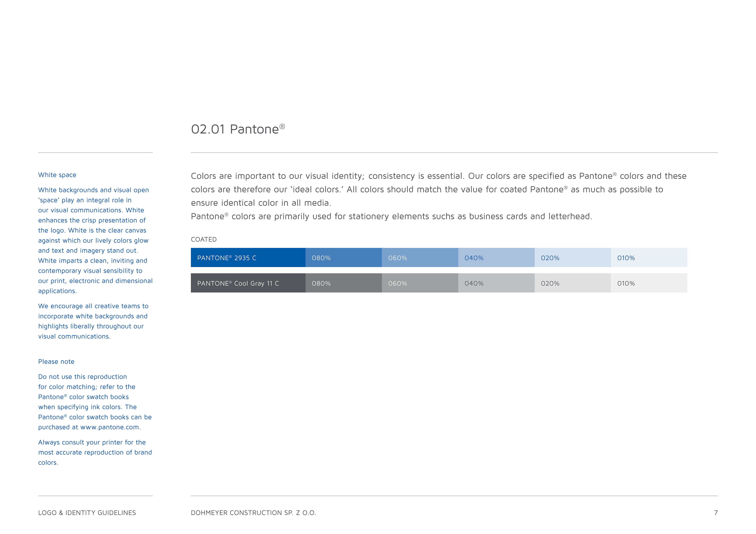This screenshot has height=534, width=756.
Task: Click the Please note sidebar heading
Action: pos(56,362)
